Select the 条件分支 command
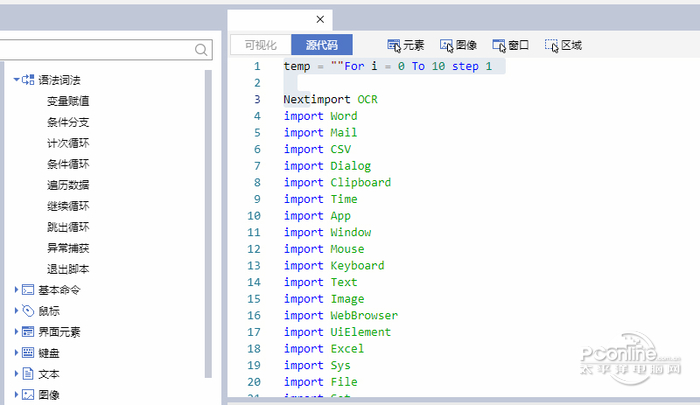 [x=68, y=122]
